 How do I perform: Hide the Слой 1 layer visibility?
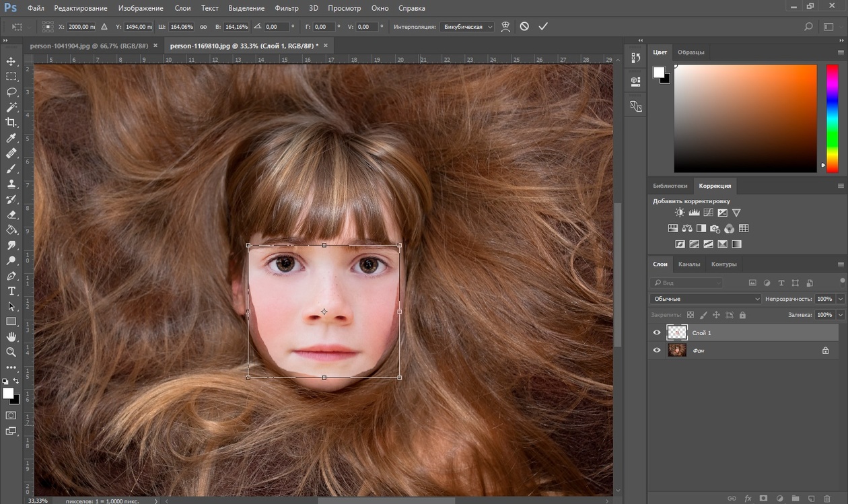[657, 332]
